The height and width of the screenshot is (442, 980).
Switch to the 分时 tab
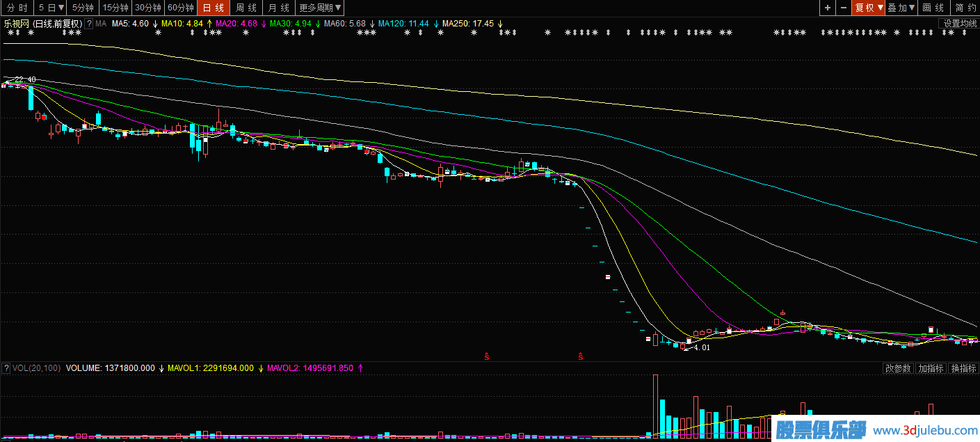point(17,8)
